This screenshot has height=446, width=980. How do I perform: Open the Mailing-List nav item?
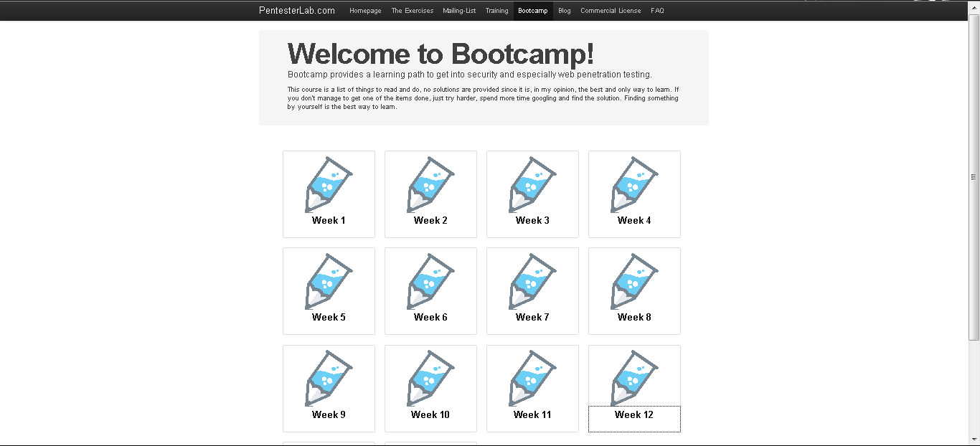tap(459, 11)
